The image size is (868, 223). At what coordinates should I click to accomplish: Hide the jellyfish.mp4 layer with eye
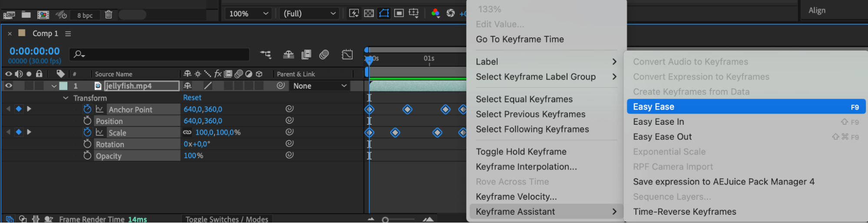pos(8,86)
